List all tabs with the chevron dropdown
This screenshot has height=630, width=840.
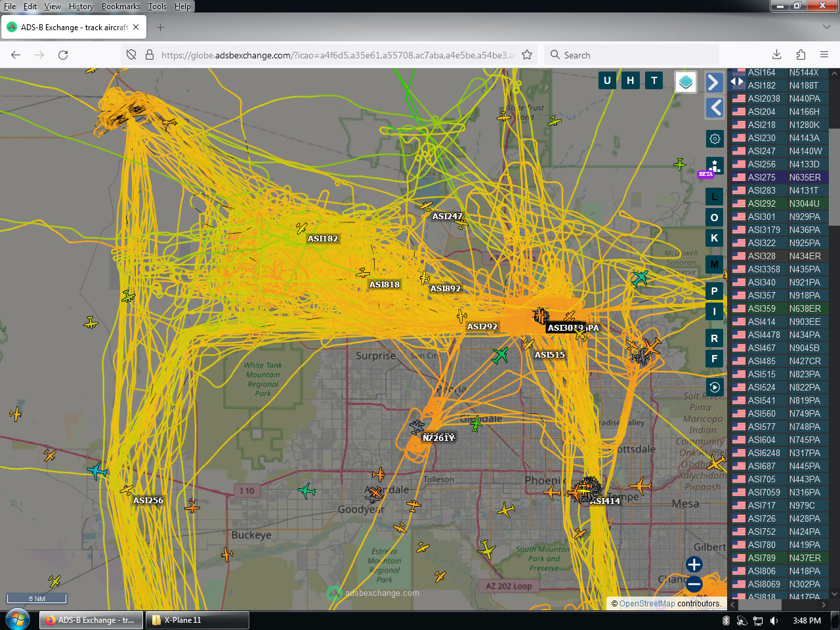tap(827, 28)
